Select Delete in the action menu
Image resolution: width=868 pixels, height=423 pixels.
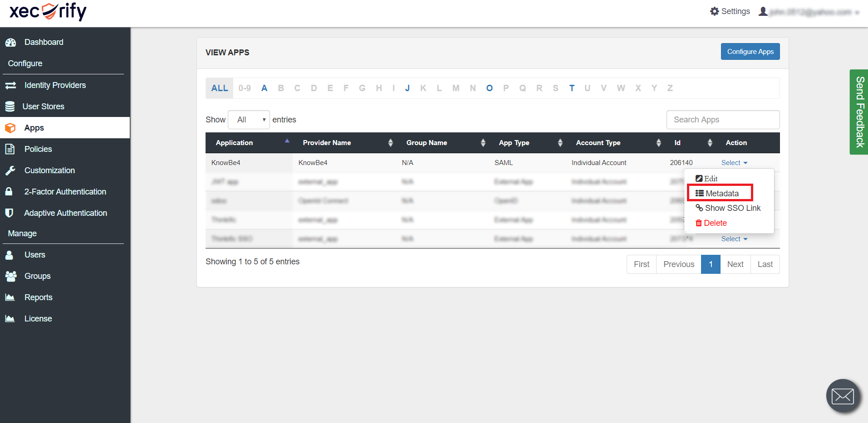tap(711, 223)
